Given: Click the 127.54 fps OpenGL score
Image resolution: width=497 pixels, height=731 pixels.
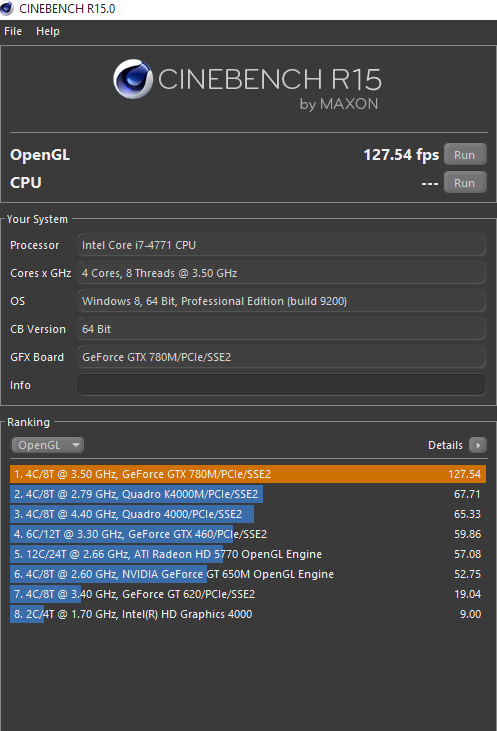Looking at the screenshot, I should [x=401, y=155].
